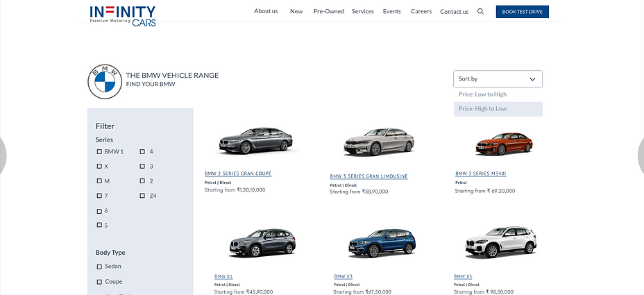Check the 3 series filter

[x=142, y=167]
